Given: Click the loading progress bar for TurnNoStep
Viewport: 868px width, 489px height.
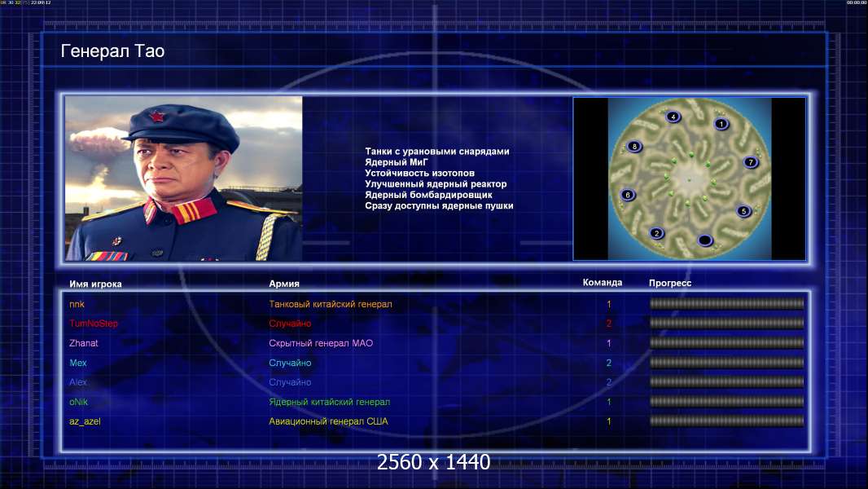Looking at the screenshot, I should (727, 323).
